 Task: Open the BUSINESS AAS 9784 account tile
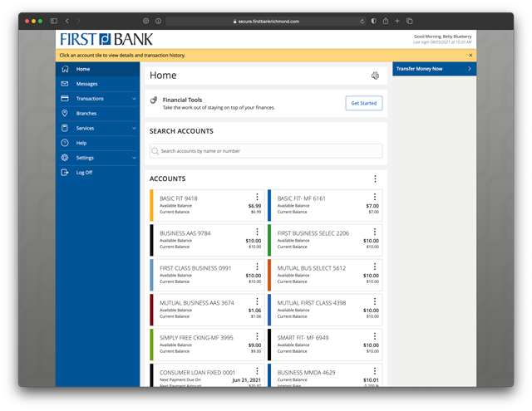(x=199, y=239)
